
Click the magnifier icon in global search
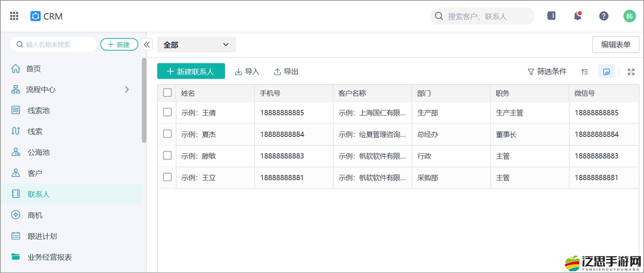click(x=439, y=16)
